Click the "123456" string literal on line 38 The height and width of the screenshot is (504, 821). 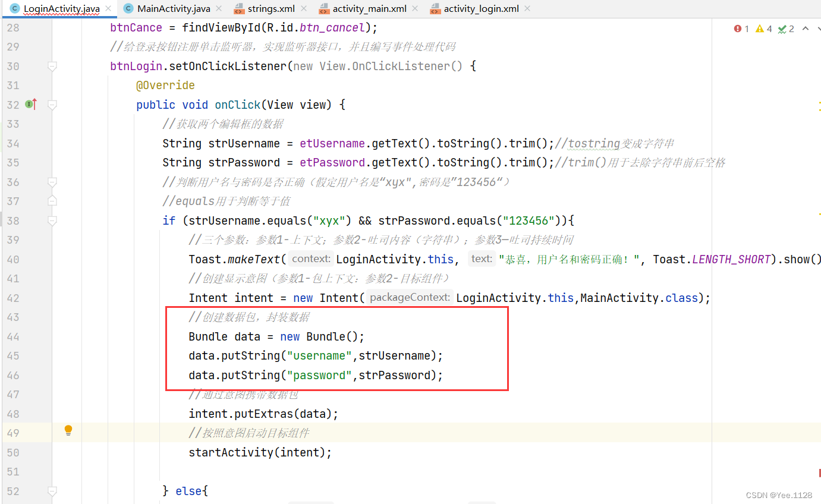(x=529, y=220)
